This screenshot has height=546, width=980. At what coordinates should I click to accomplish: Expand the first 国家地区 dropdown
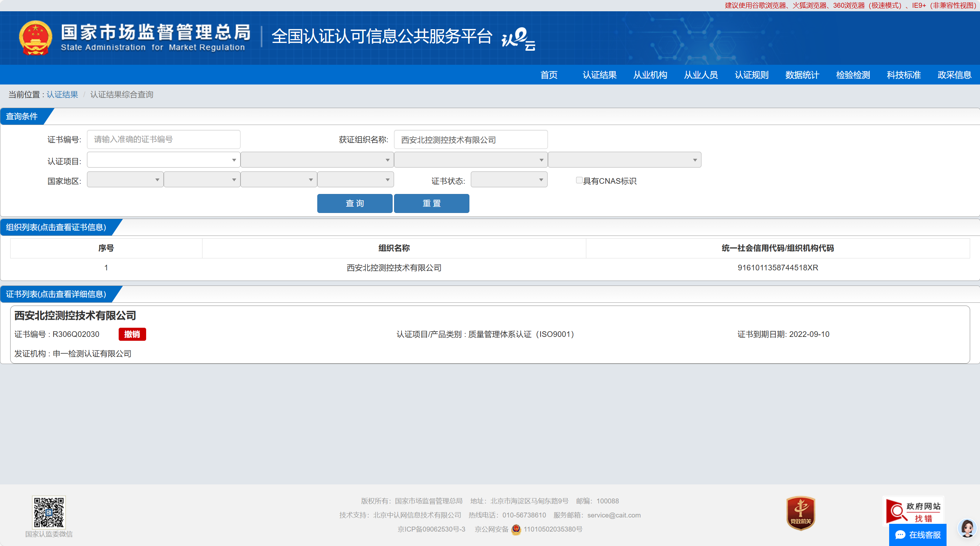click(x=125, y=180)
